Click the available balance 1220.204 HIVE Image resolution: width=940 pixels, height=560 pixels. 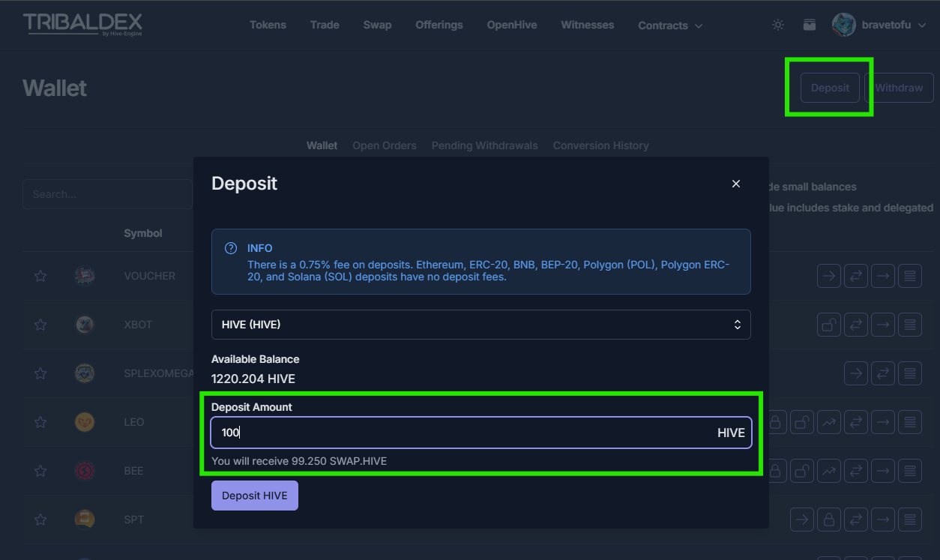click(253, 379)
